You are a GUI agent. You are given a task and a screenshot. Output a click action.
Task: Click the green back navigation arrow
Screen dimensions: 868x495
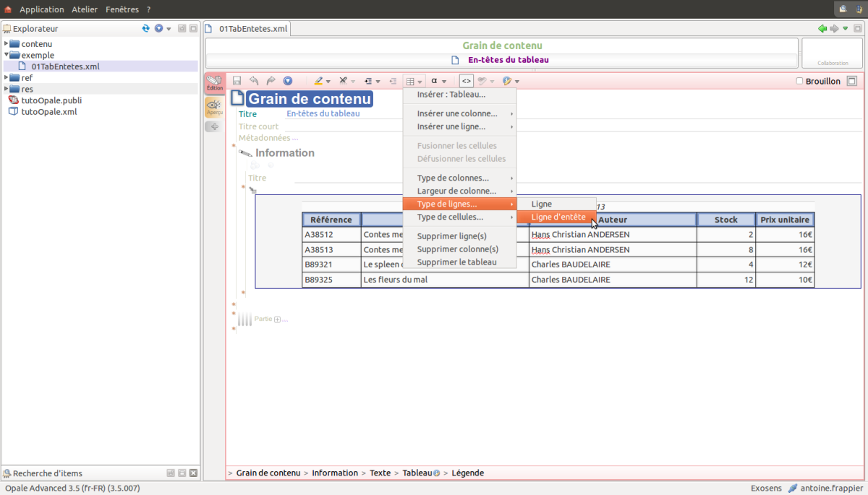point(822,29)
